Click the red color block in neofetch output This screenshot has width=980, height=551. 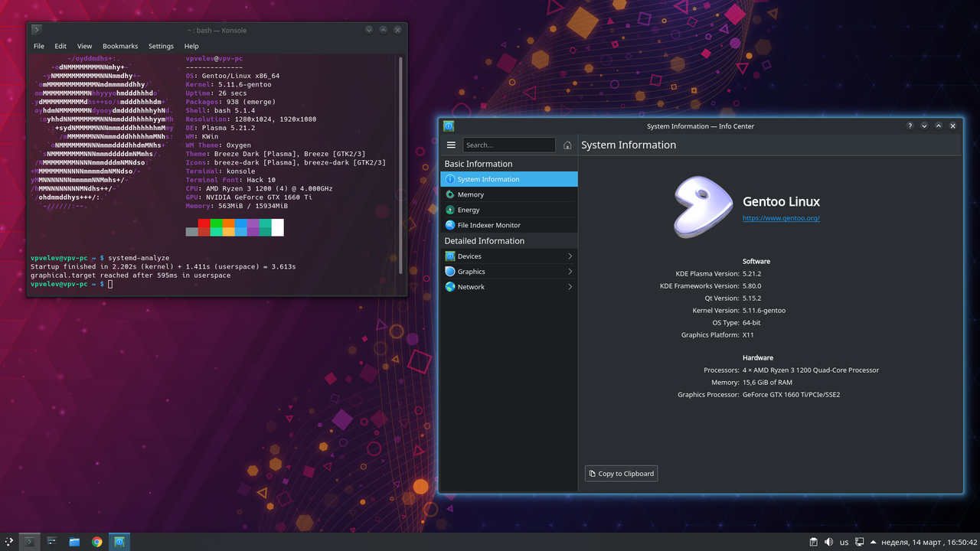(204, 223)
